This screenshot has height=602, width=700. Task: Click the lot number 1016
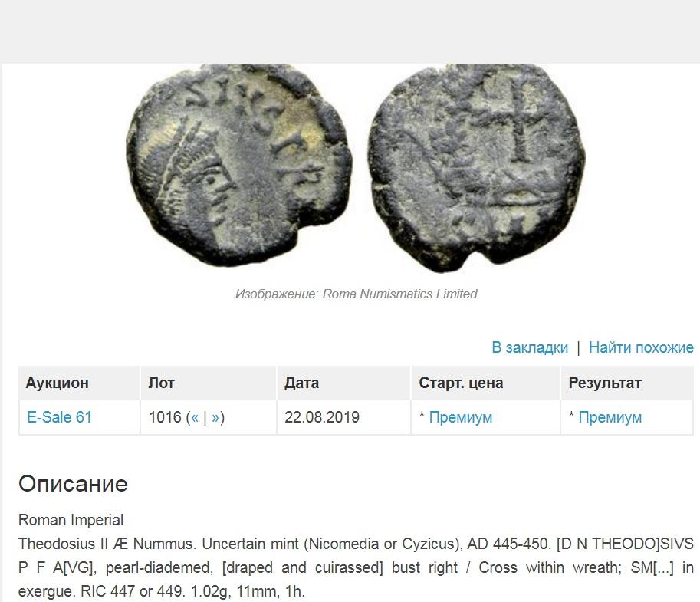tap(165, 417)
